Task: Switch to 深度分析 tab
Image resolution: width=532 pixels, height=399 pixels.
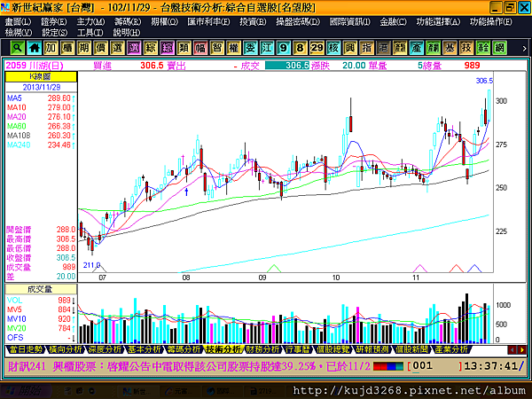Action: (x=105, y=349)
